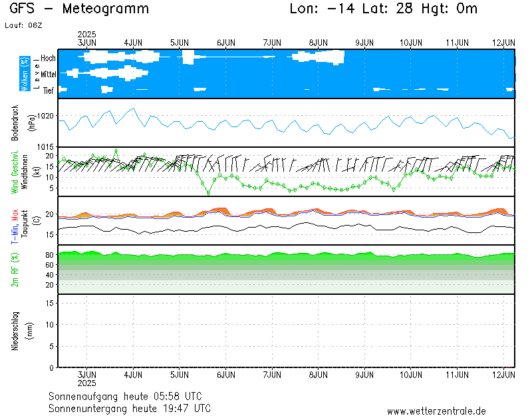Click the '1020' pressure axis value
Screen dimensions: 532x416
pyautogui.click(x=46, y=116)
